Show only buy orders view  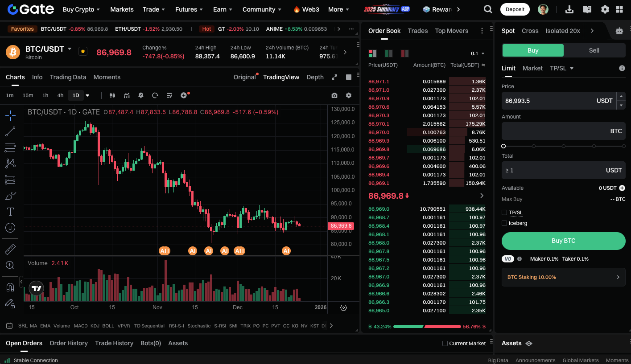(x=389, y=53)
